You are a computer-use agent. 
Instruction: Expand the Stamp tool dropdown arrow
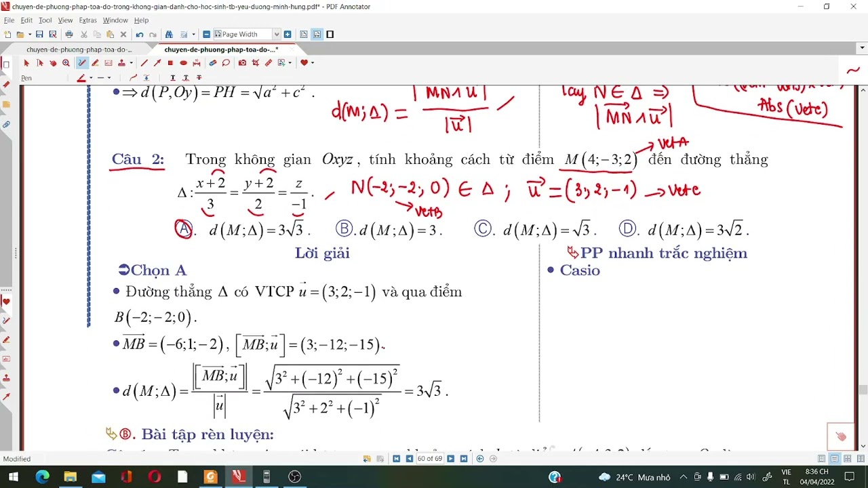131,63
